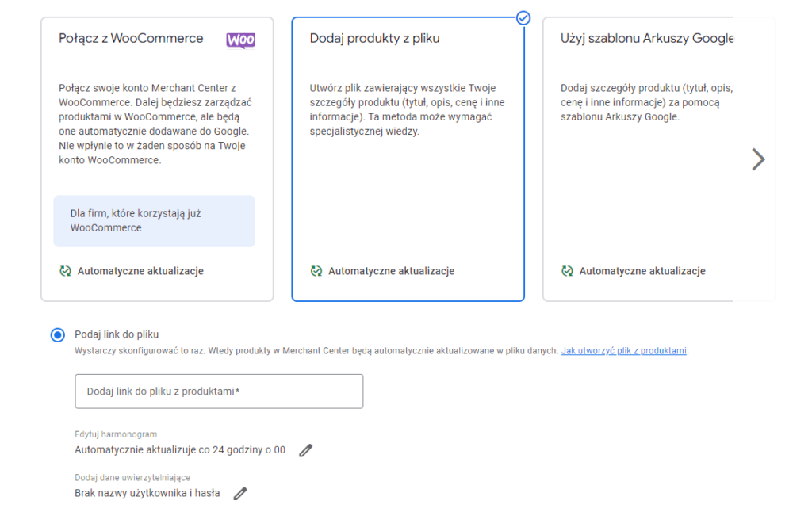Click sync icon in WooCommerce card
The height and width of the screenshot is (508, 812).
coord(65,271)
